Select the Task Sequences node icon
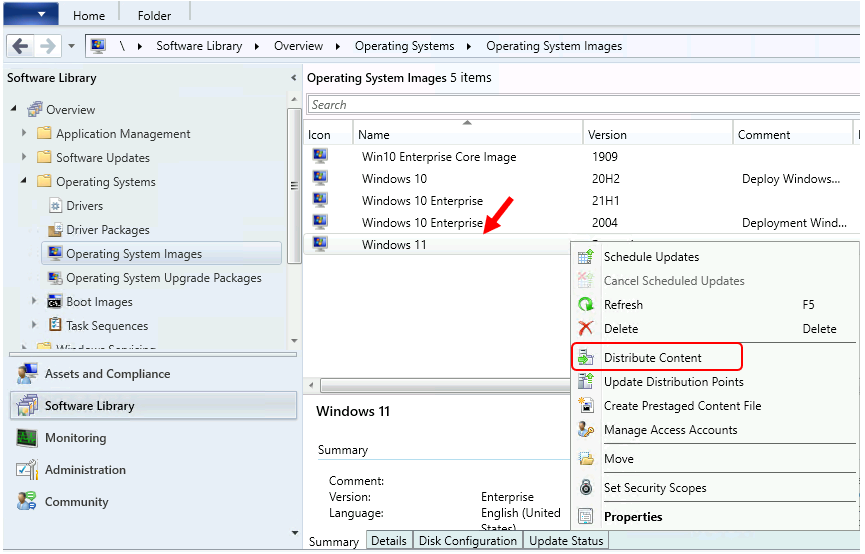 point(55,325)
